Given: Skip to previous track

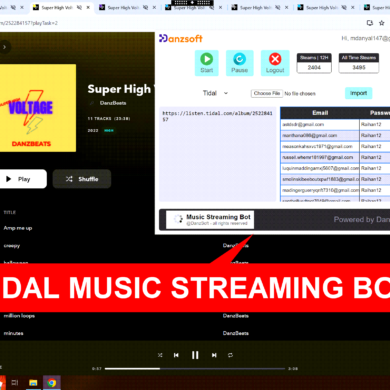Looking at the screenshot, I should [x=176, y=355].
